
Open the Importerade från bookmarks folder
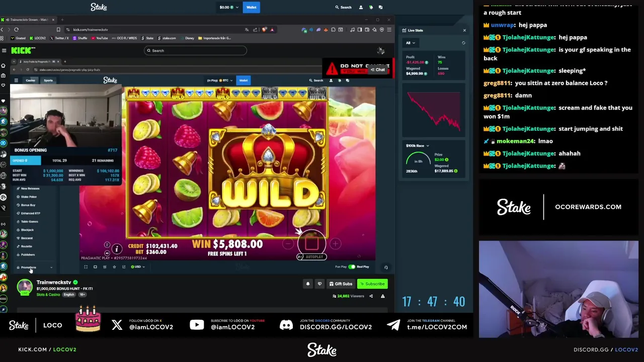215,38
